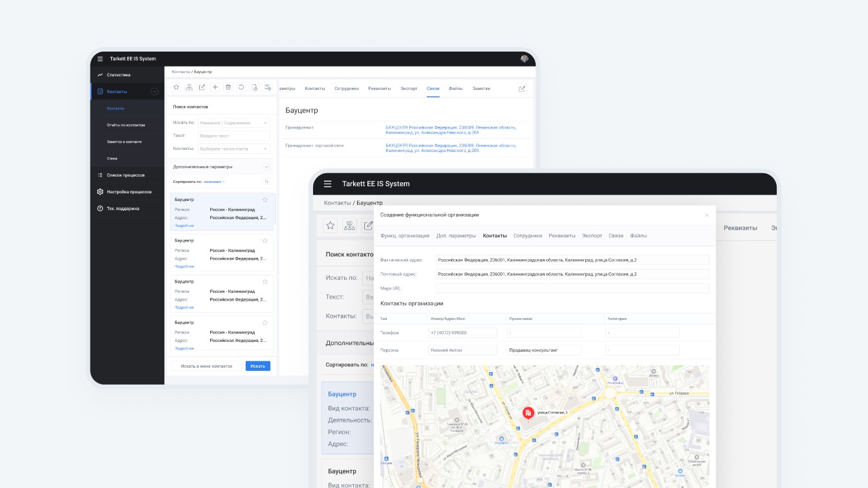Open the user avatar in the back window
Image resolution: width=868 pixels, height=488 pixels.
525,59
